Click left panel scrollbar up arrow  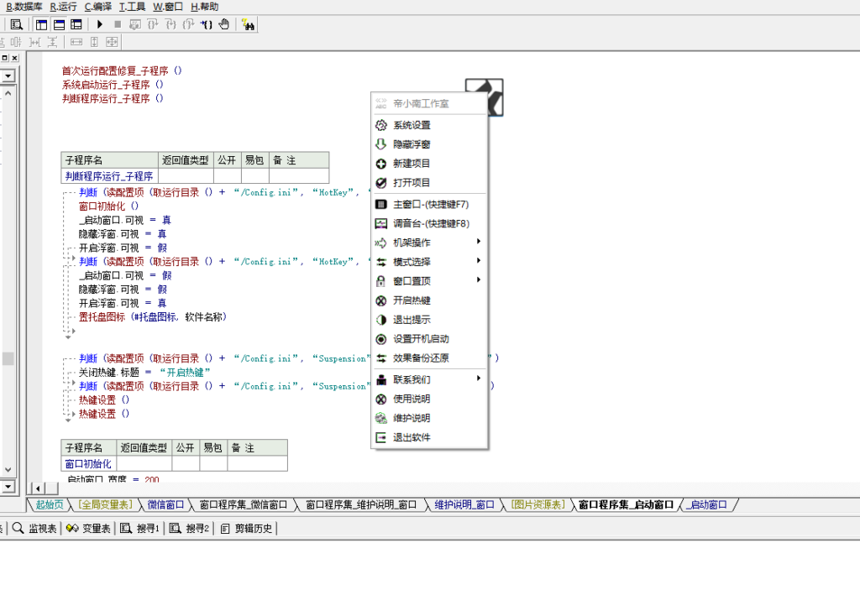[x=8, y=93]
